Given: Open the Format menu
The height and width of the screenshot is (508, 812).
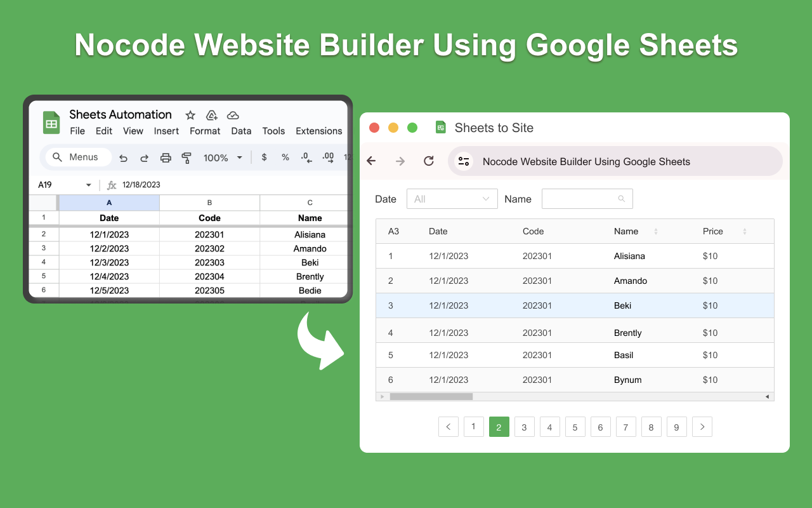Looking at the screenshot, I should click(205, 131).
